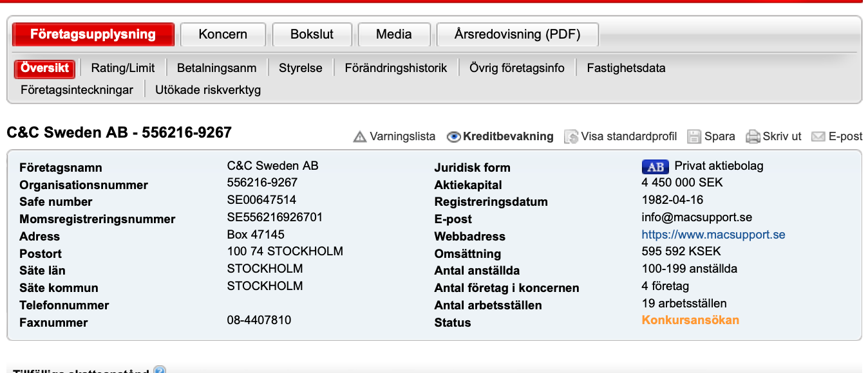
Task: Open the https://www.macsupport.se web address link
Action: [713, 235]
